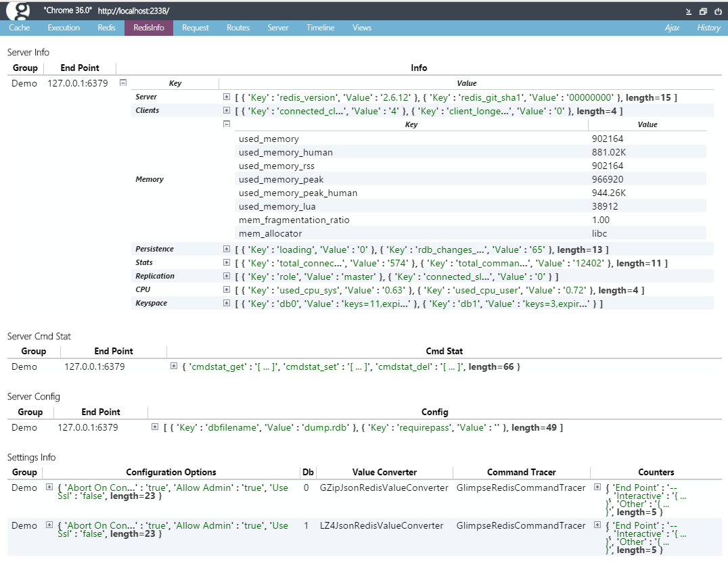
Task: Click the http://localhost:2338/ URL text
Action: 134,11
